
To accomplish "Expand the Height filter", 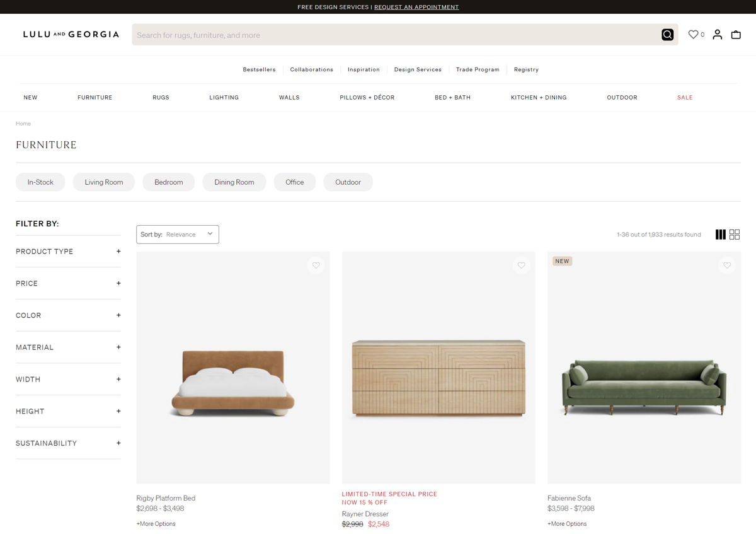I will point(68,411).
